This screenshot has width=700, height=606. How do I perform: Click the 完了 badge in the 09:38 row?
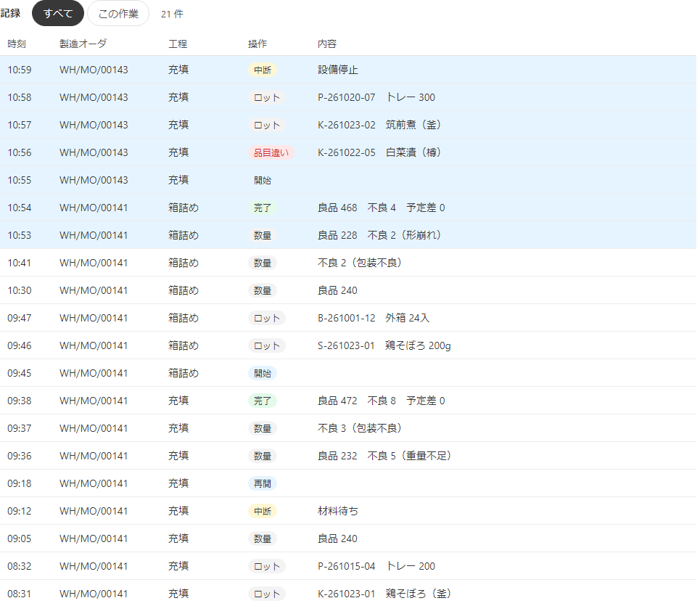coord(263,401)
